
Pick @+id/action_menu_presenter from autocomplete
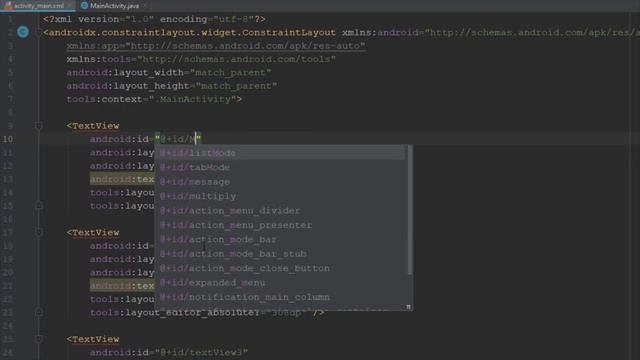[x=280, y=225]
